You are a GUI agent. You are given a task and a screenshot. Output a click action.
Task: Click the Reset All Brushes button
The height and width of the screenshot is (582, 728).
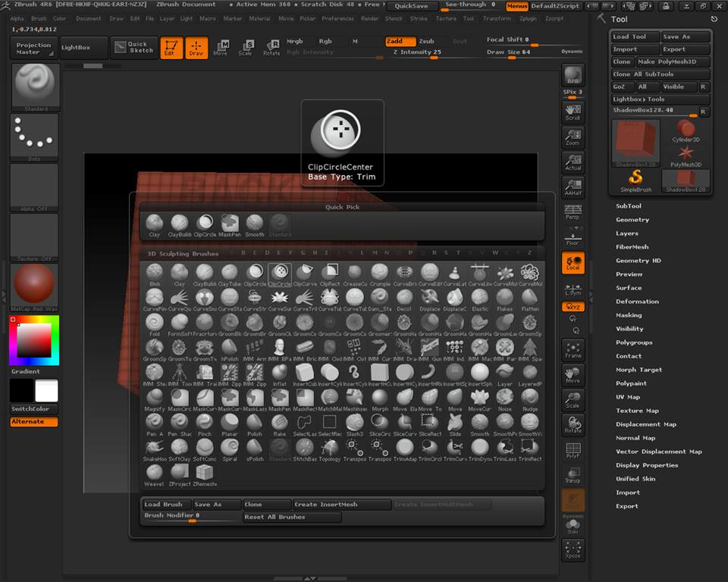click(292, 517)
